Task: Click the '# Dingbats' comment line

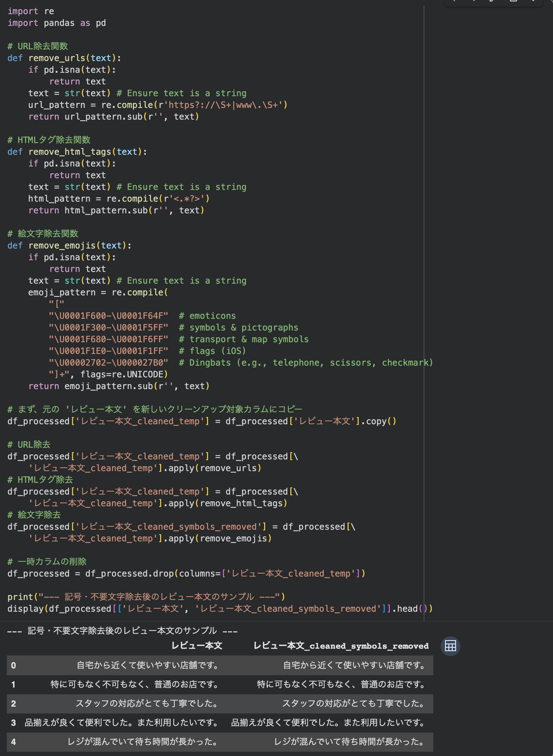Action: point(306,363)
